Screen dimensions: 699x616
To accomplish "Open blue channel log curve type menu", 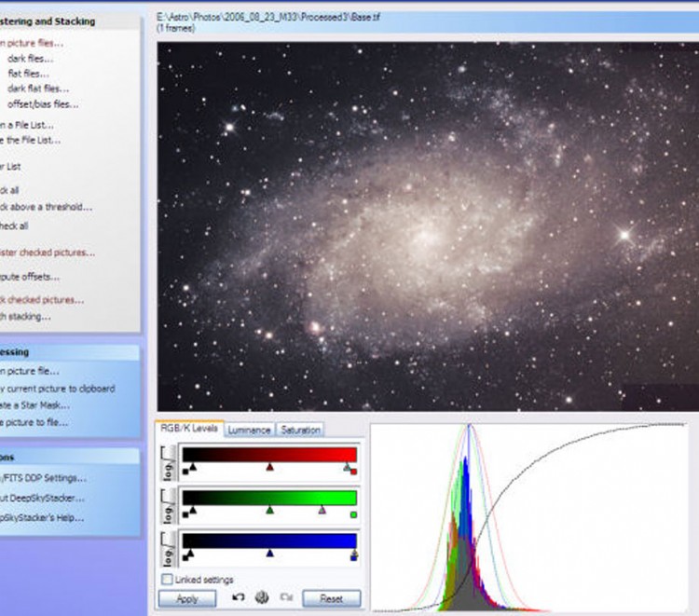I will pos(168,549).
